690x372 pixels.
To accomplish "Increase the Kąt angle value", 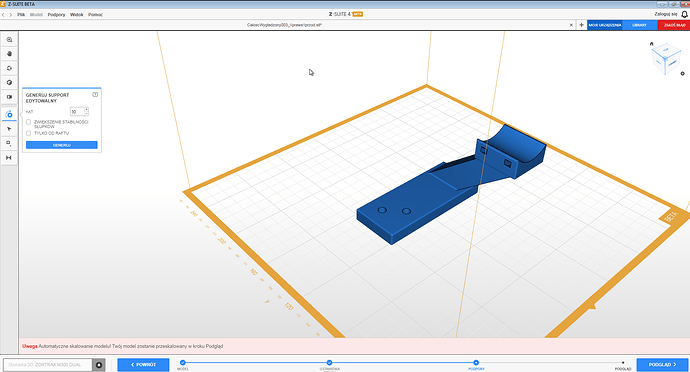I will coord(87,110).
